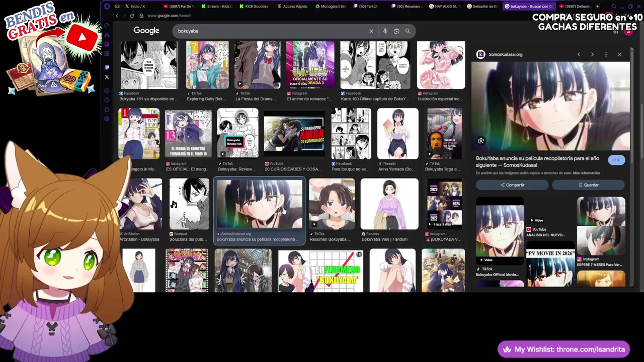The image size is (644, 362).
Task: Open BokuYaba anuncia su película title link
Action: coord(537,161)
